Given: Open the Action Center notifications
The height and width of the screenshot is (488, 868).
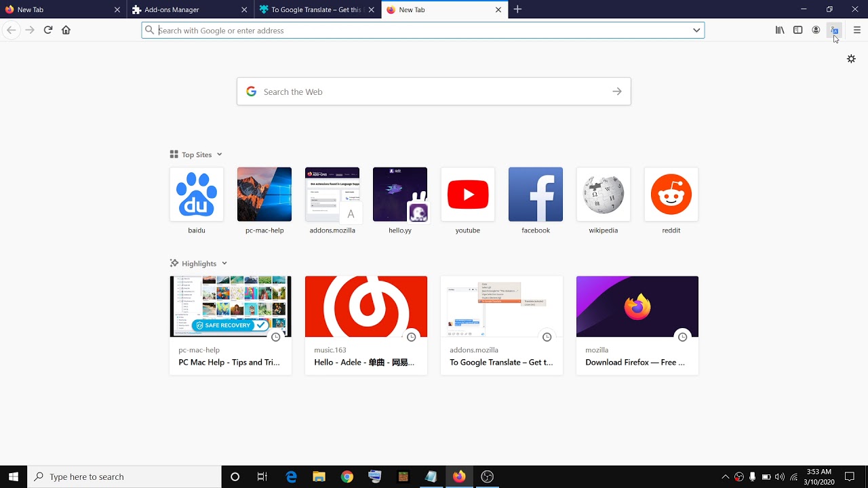Looking at the screenshot, I should [850, 476].
